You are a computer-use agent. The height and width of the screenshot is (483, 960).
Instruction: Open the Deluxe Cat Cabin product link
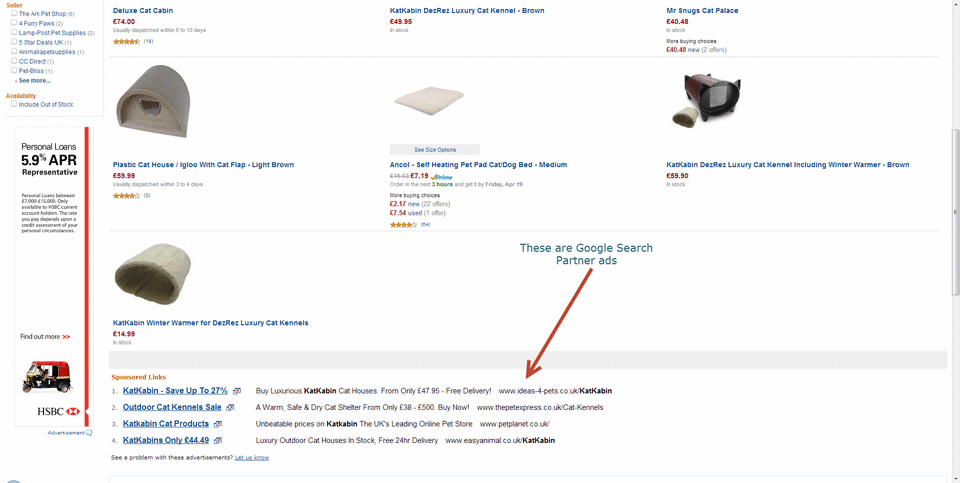click(x=143, y=10)
